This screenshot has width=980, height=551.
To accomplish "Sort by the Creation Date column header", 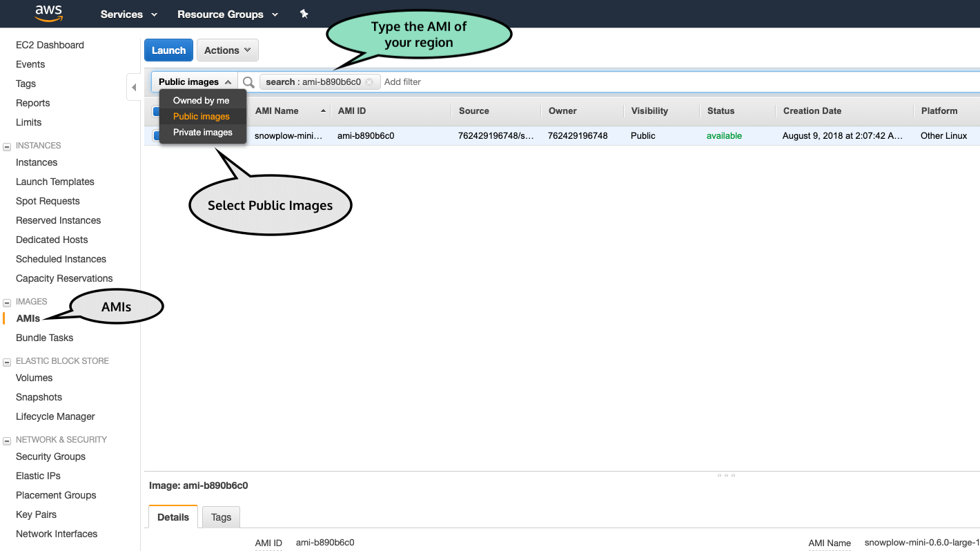I will 812,111.
